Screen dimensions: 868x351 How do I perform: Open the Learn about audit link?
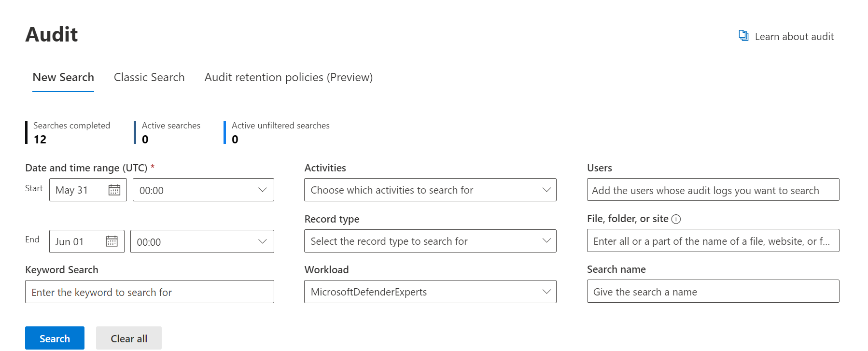(794, 37)
